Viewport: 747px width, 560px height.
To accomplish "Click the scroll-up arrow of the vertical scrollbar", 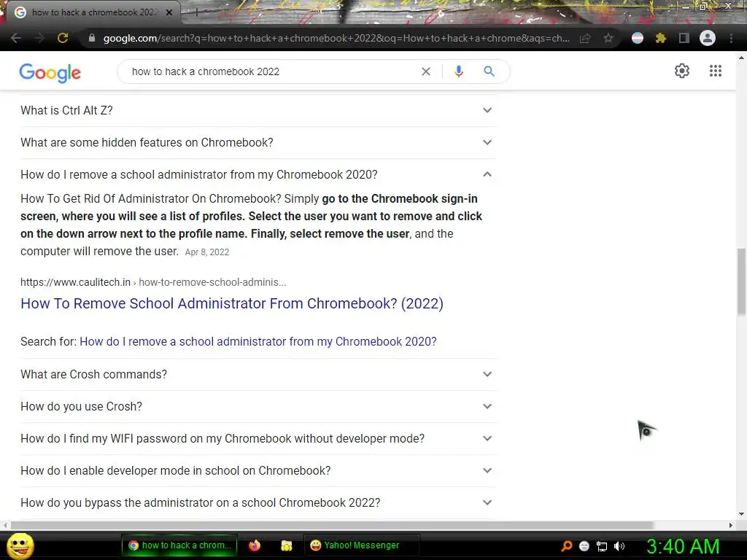I will [x=741, y=58].
